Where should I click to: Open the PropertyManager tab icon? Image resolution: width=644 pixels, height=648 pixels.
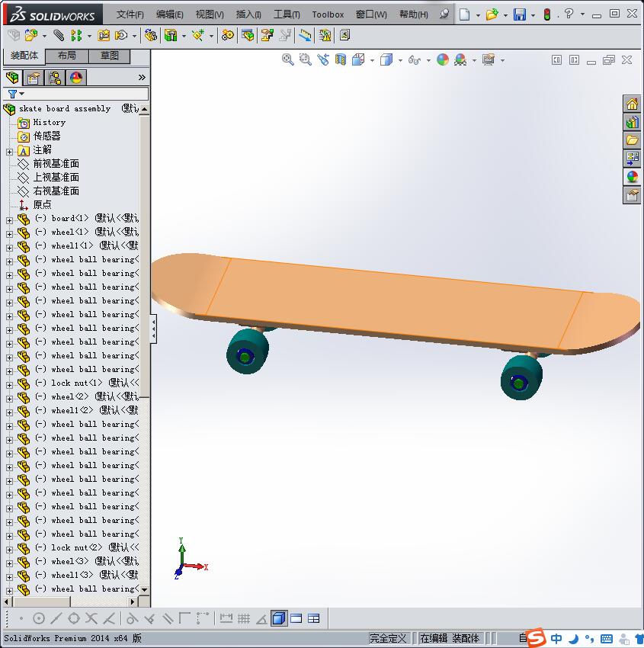(x=34, y=78)
